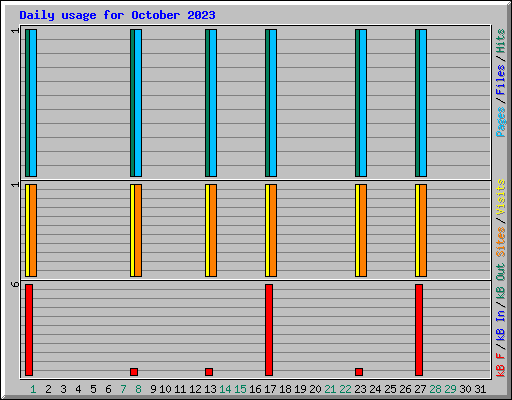Click the chart title 'Daily usage for October 2023'
The image size is (512, 400).
[x=117, y=15]
